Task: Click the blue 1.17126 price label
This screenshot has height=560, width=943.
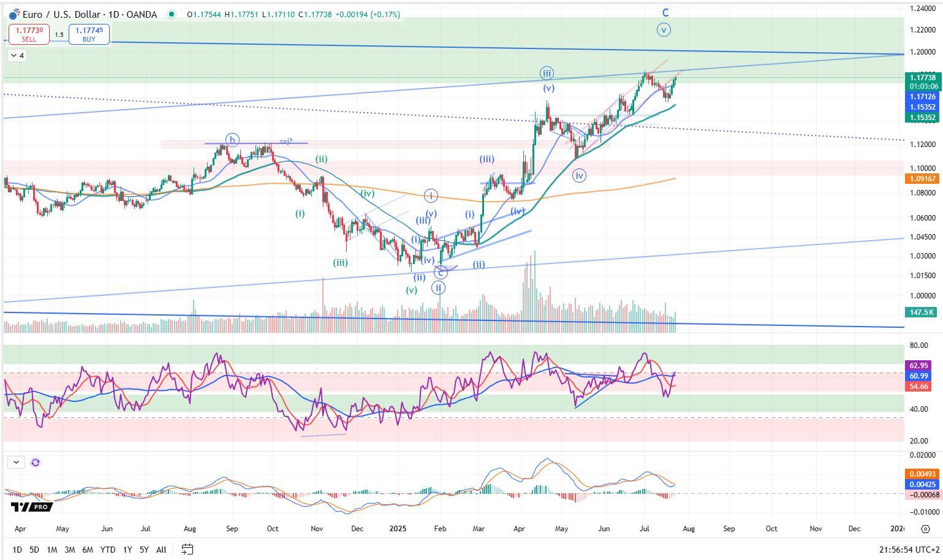Action: (922, 97)
